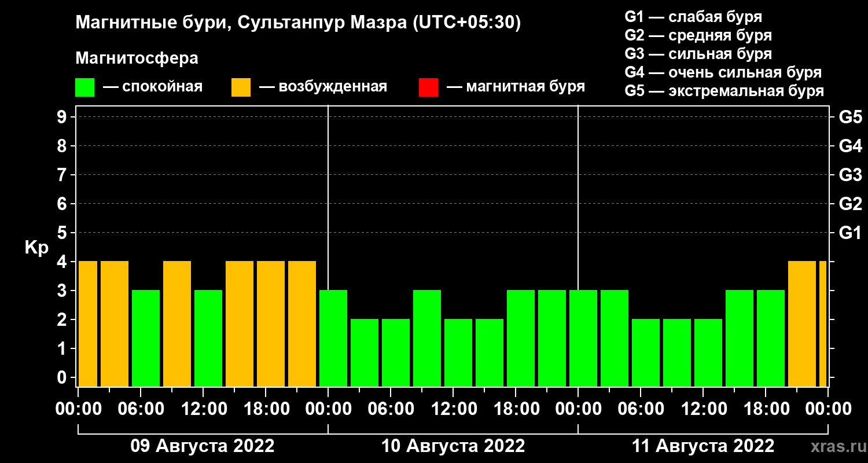Viewport: 868px width, 463px height.
Task: Click the 'G4 — очень сильная буря' legend line
Action: 723,72
